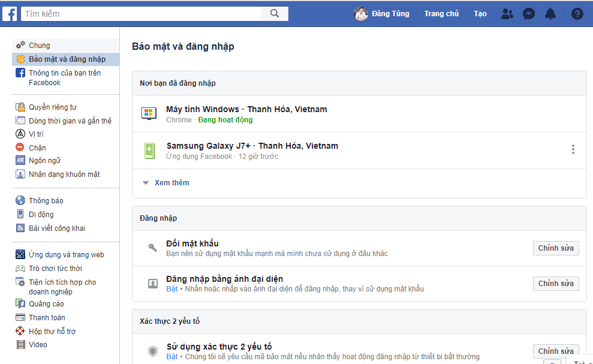Expand Xem thêm to show more logins

tap(171, 183)
